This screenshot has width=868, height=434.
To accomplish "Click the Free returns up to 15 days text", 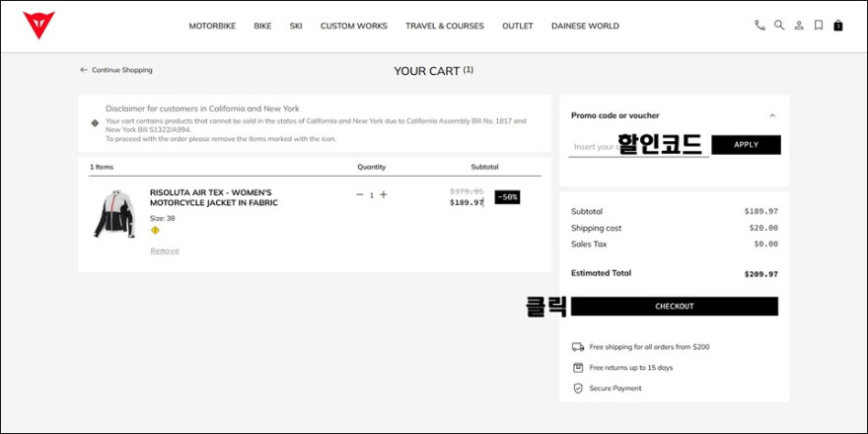I will (x=631, y=368).
